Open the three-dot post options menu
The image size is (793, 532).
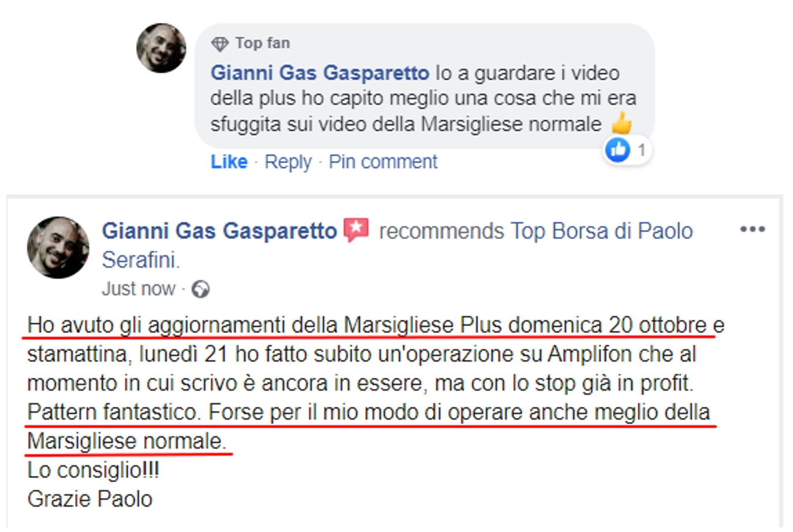coord(753,230)
